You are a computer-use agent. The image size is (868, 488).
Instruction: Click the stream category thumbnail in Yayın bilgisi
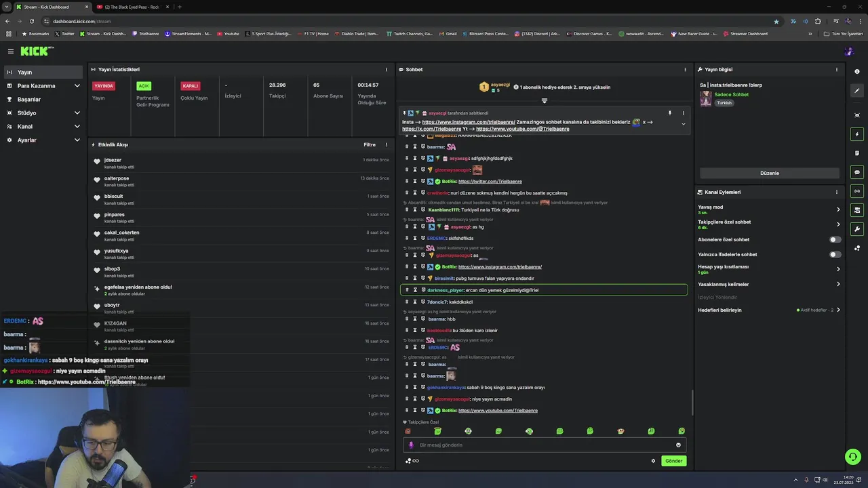[x=705, y=98]
